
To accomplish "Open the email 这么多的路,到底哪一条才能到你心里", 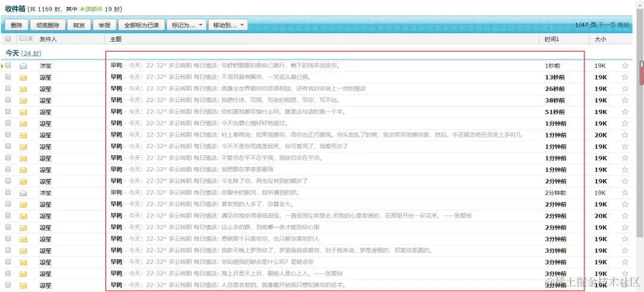I will [x=215, y=227].
